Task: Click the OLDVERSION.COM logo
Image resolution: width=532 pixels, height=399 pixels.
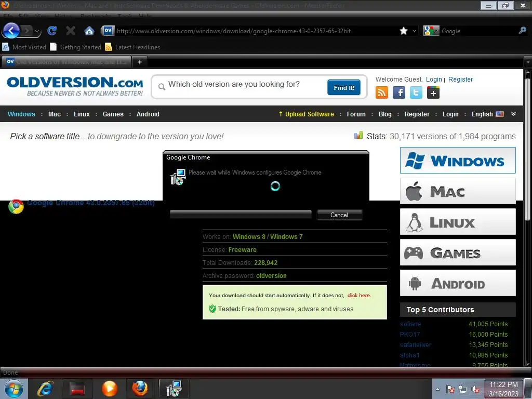Action: [x=75, y=86]
